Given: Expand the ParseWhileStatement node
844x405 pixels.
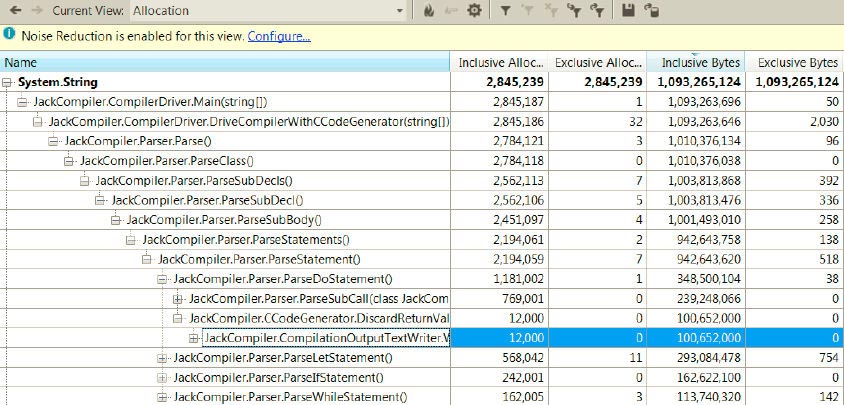Looking at the screenshot, I should [163, 397].
